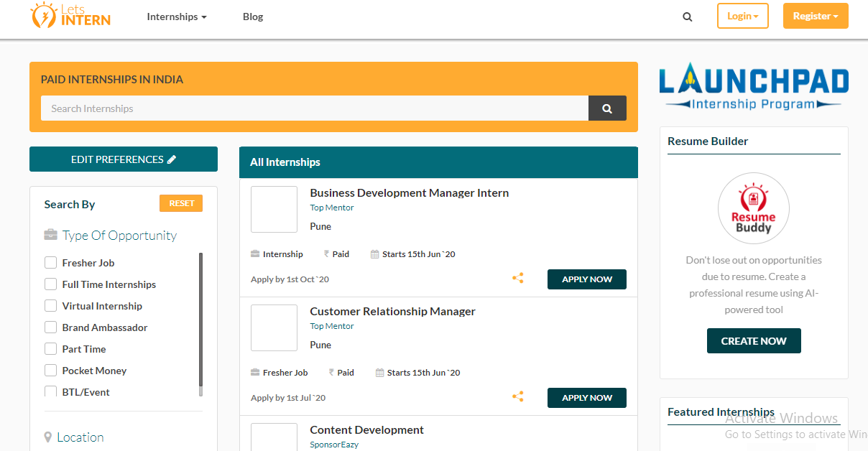Open the SponsorEazy company link
The image size is (868, 451).
[x=334, y=445]
